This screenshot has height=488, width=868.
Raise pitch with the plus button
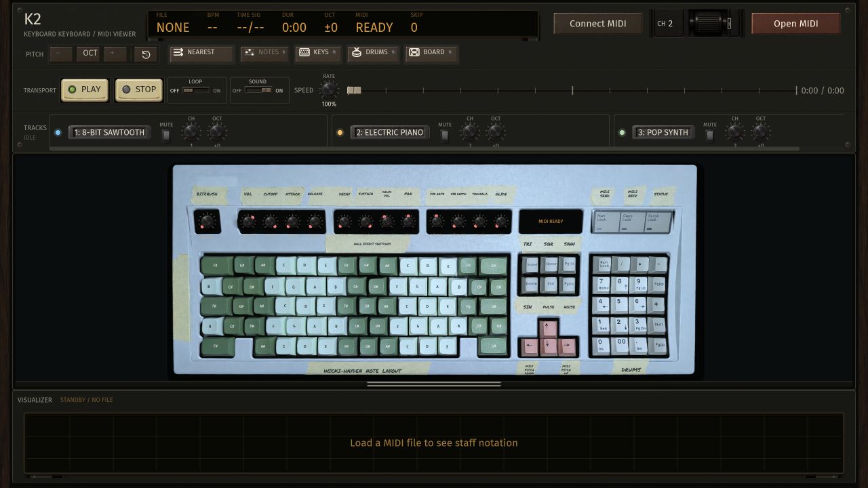tap(115, 54)
